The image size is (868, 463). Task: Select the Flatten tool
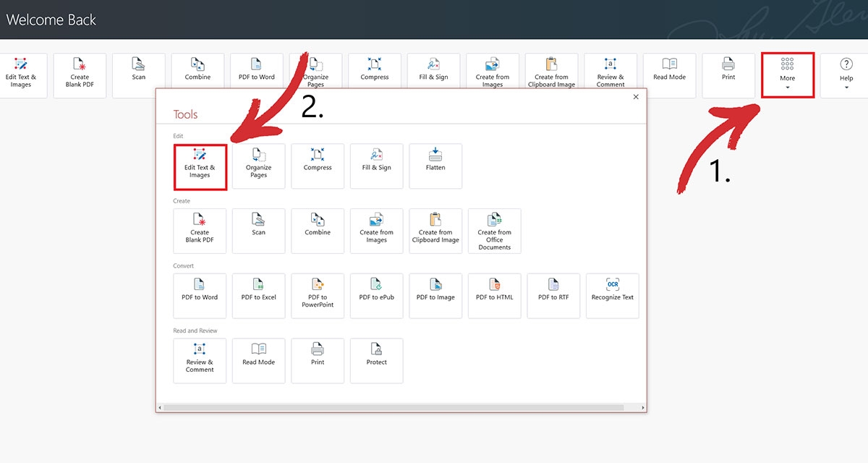pos(435,166)
